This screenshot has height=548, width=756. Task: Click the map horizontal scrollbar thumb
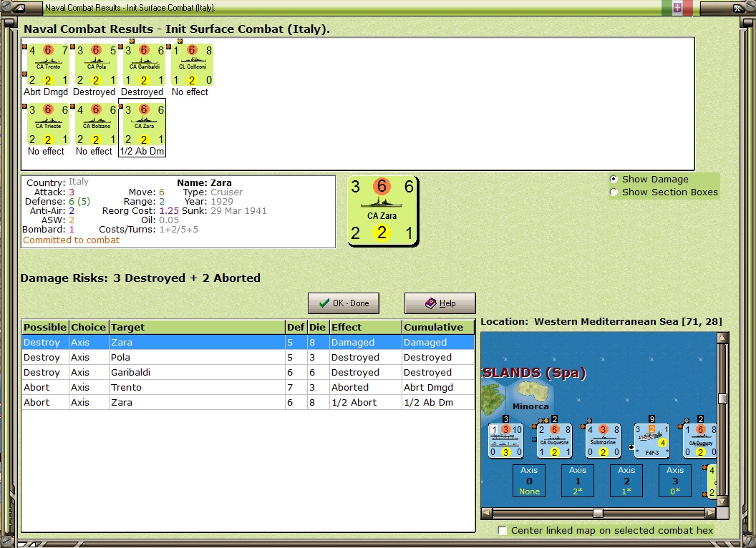(x=598, y=513)
